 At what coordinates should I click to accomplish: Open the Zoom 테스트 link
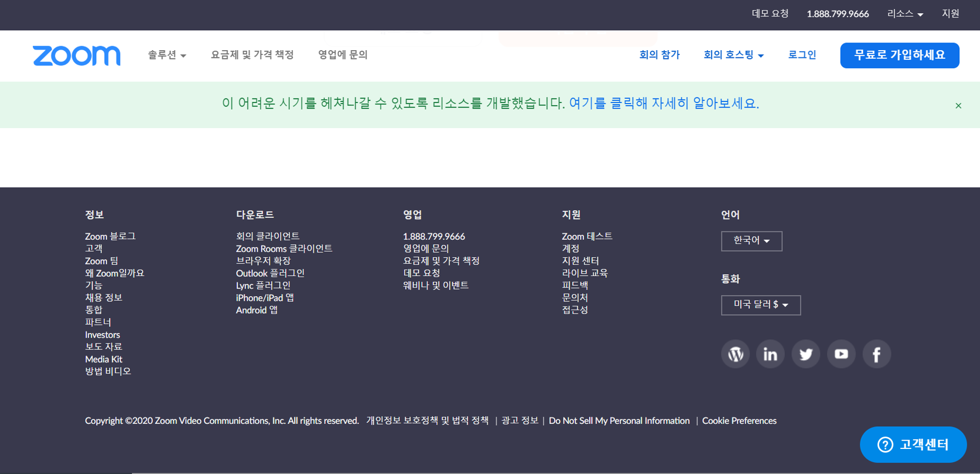tap(587, 236)
